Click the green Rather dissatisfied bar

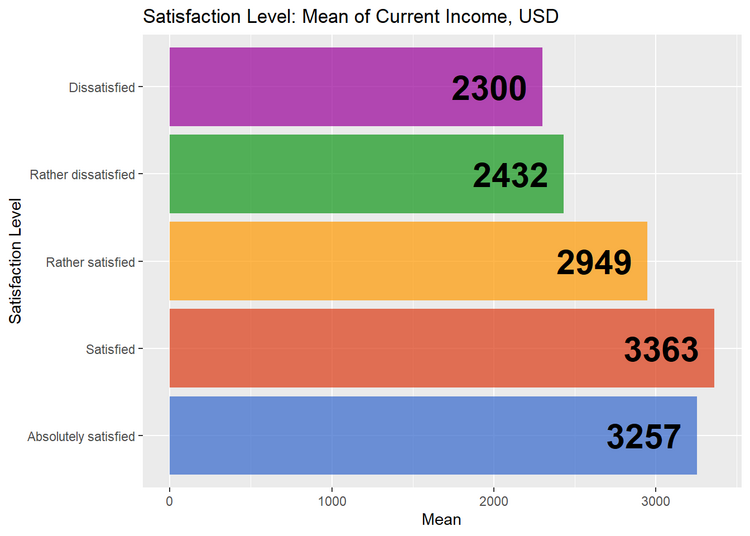click(310, 174)
